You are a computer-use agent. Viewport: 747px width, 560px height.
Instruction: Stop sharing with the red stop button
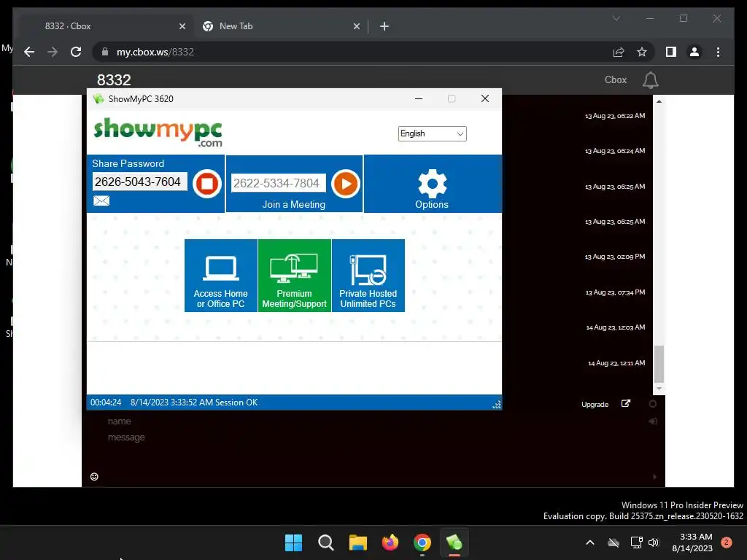(207, 183)
